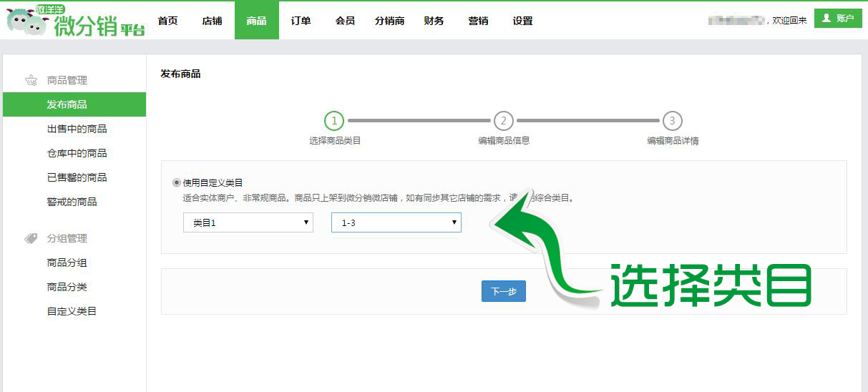This screenshot has width=868, height=392.
Task: Open 仓库中的商品 in the sidebar
Action: (x=77, y=153)
